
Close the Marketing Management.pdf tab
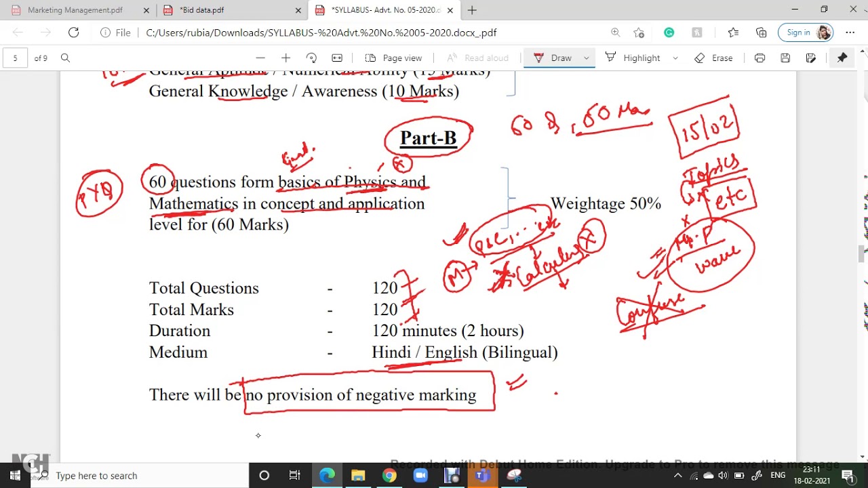point(146,10)
